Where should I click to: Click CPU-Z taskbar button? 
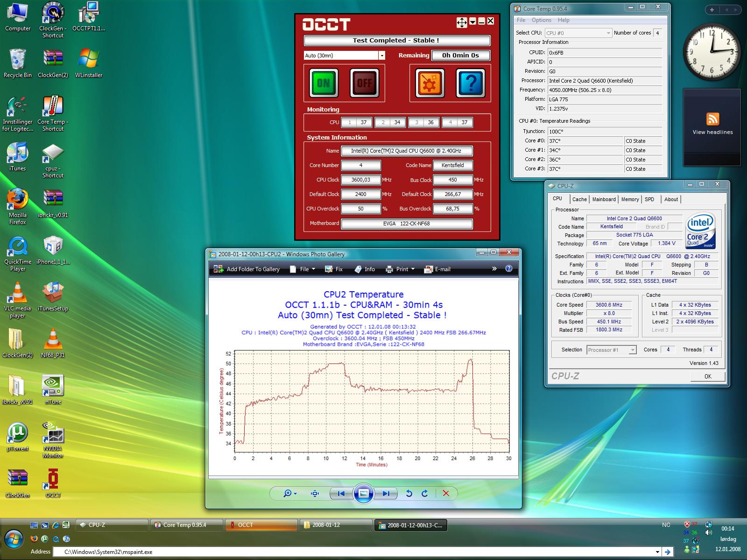[x=112, y=525]
